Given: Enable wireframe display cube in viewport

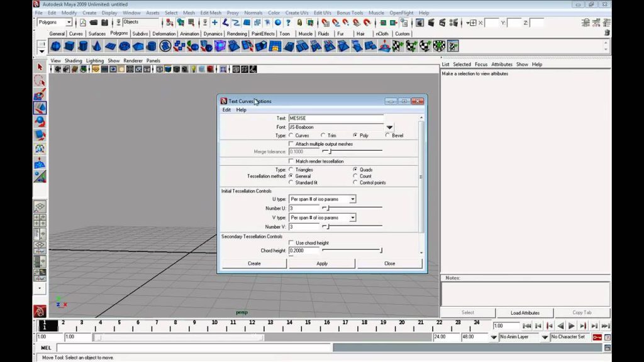Looking at the screenshot, I should coord(159,69).
